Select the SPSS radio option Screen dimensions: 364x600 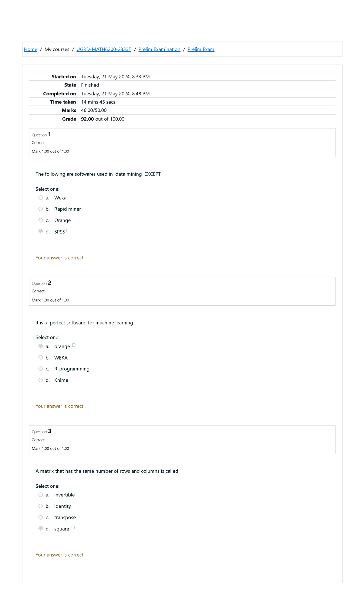click(41, 231)
